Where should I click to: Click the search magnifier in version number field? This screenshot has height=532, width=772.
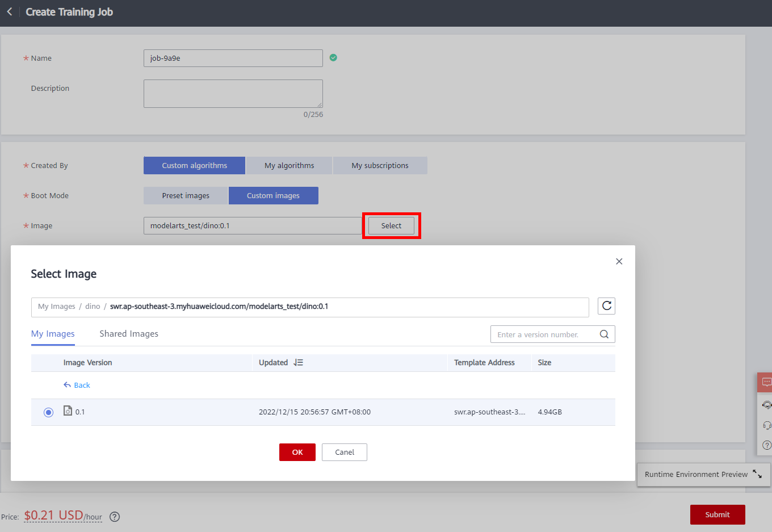604,334
